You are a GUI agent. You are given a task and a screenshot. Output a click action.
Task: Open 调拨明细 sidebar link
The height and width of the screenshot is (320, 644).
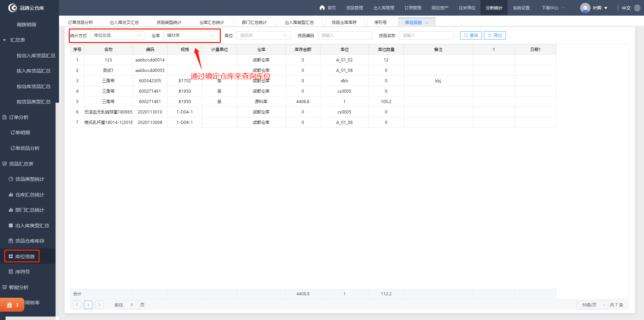point(26,25)
